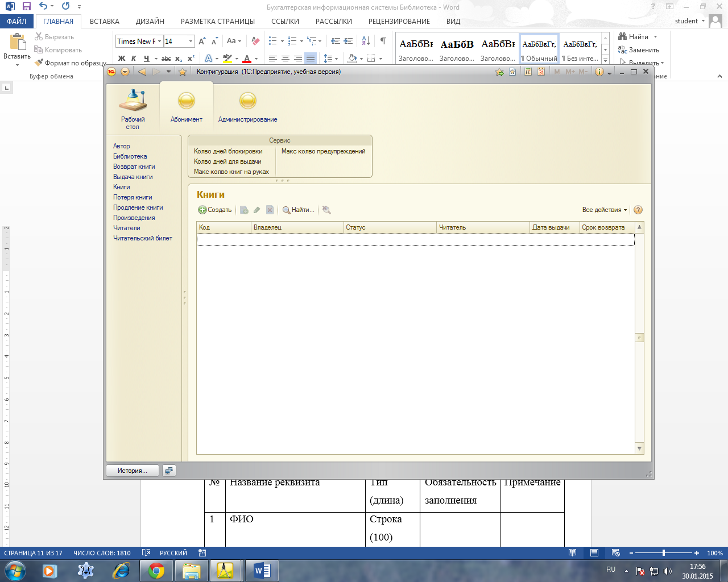Open РАЗМЕТКА СТРАНИЦЫ ribbon tab
This screenshot has width=728, height=582.
pos(218,21)
